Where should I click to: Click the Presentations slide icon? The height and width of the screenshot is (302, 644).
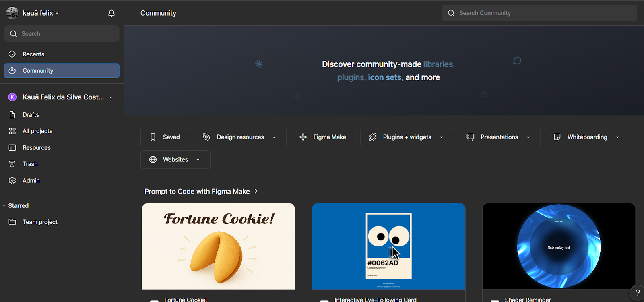pos(471,137)
